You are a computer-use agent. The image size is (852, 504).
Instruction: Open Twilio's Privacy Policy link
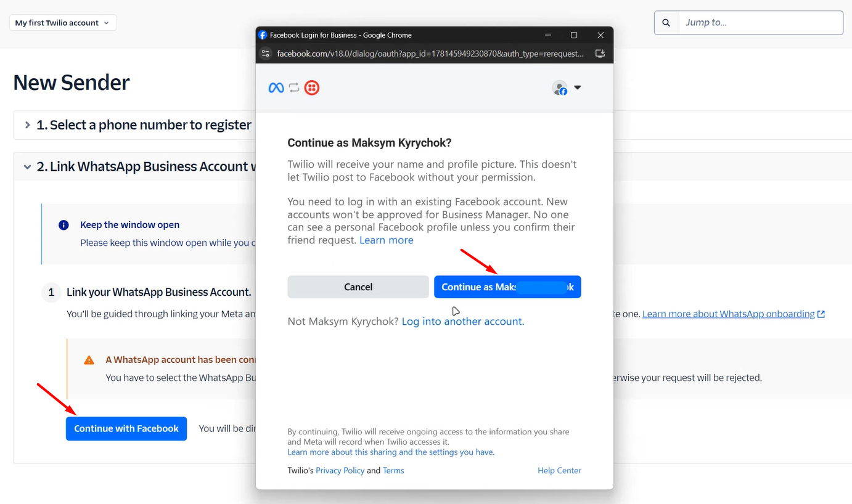pos(340,471)
